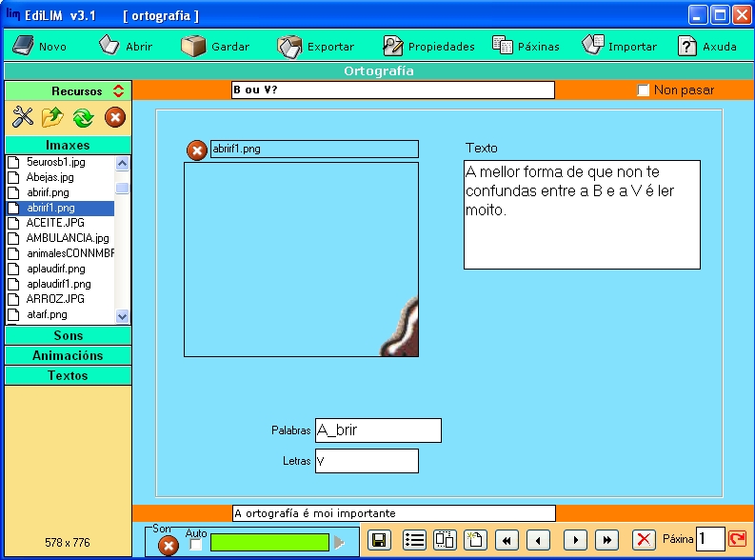Collapse the Recursos panel with red arrows
Screen dimensions: 755x560
[118, 91]
